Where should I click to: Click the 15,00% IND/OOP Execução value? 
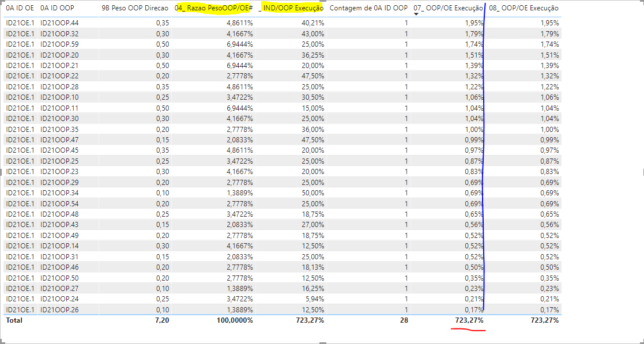pyautogui.click(x=312, y=108)
